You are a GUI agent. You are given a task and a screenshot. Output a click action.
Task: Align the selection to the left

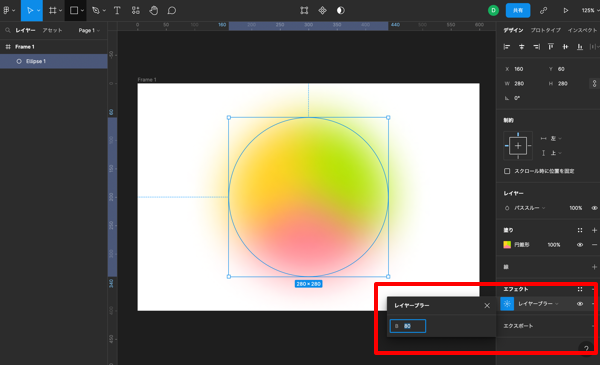click(x=507, y=47)
